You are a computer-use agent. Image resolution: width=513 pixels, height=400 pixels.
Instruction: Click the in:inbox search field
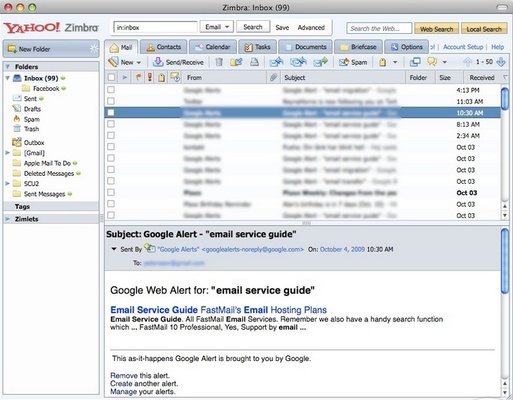pos(155,27)
